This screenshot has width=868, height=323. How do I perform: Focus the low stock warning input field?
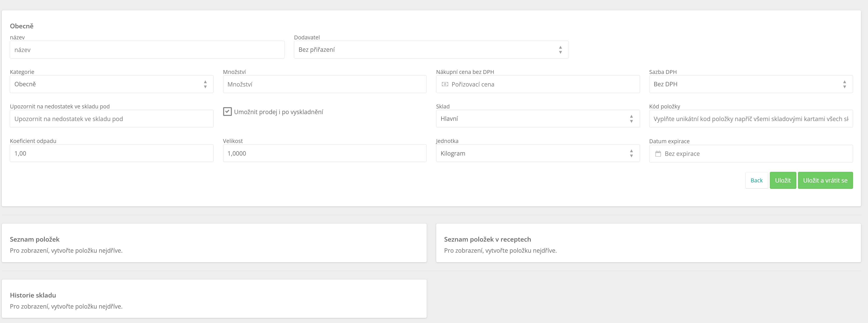click(x=112, y=118)
